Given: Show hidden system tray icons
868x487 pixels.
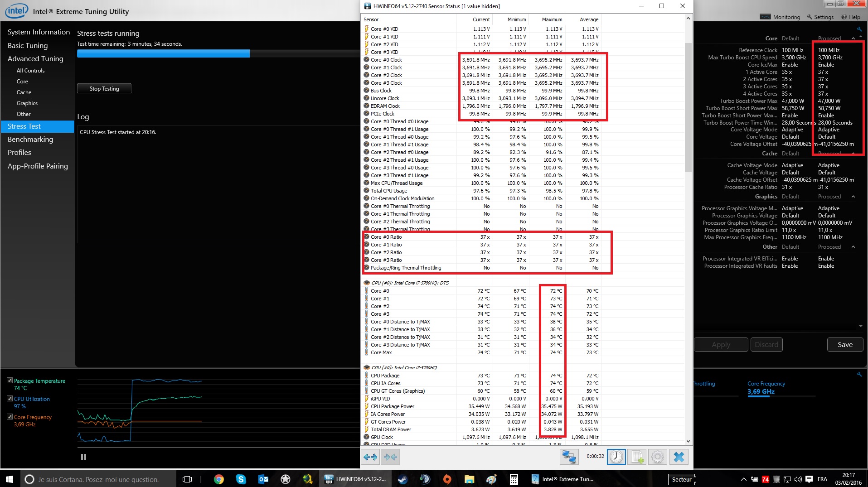Looking at the screenshot, I should coord(743,479).
